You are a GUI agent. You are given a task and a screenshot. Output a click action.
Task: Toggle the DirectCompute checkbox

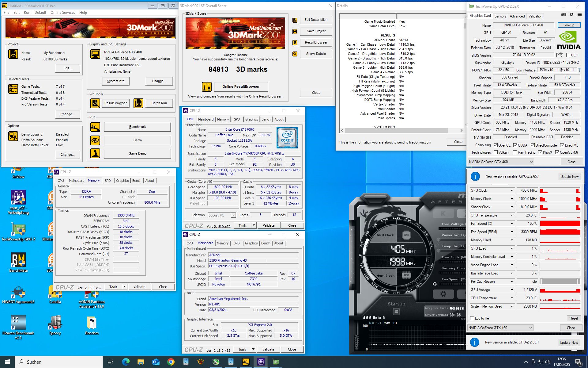click(x=533, y=145)
